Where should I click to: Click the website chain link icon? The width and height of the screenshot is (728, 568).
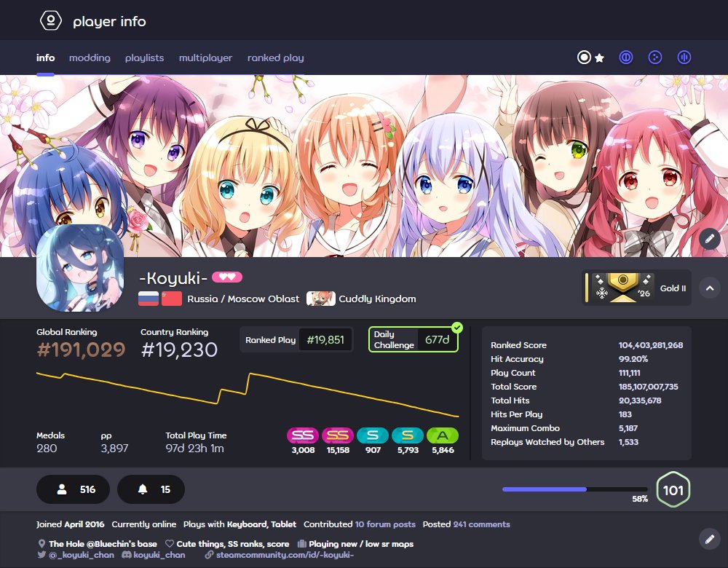click(210, 555)
